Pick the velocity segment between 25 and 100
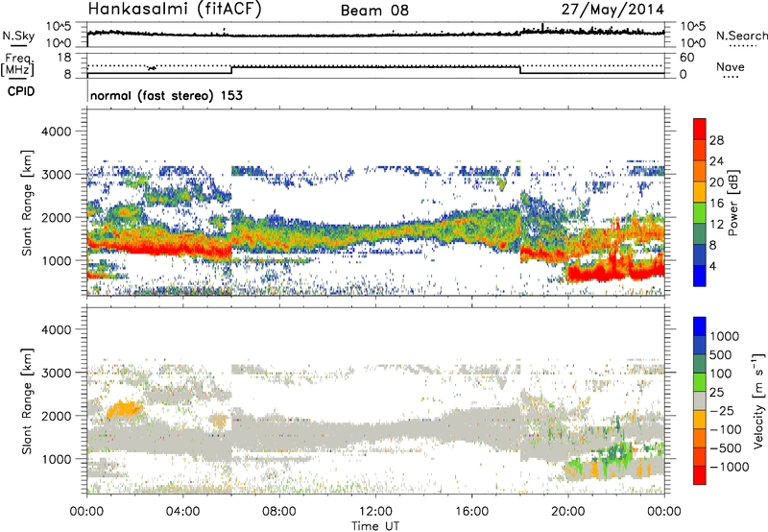Screen dimensions: 768x532 (700, 382)
